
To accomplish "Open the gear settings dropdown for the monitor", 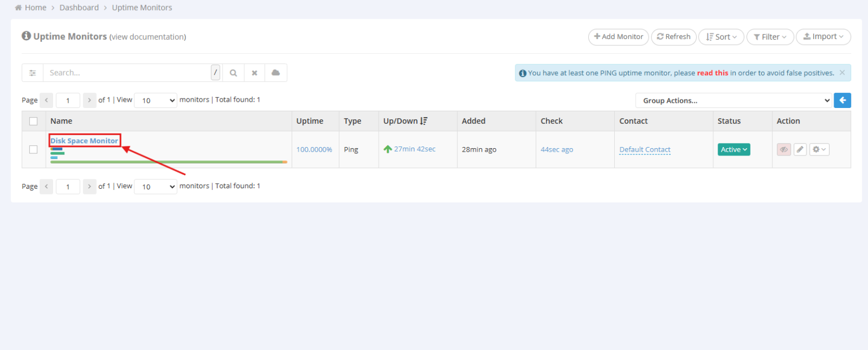I will 819,149.
